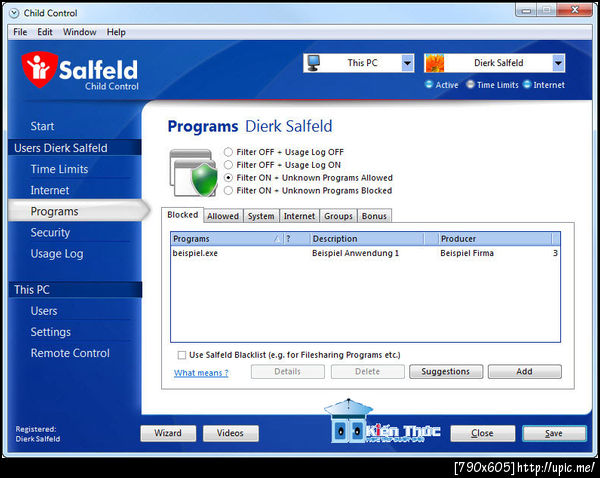
Task: Click the Close button at bottom
Action: [482, 433]
